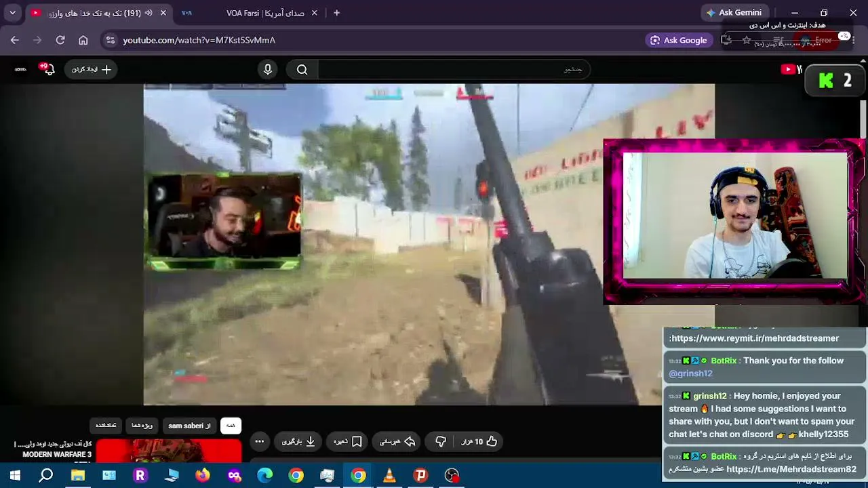Image resolution: width=868 pixels, height=488 pixels.
Task: Open Microsoft Edge from the taskbar
Action: pos(265,476)
